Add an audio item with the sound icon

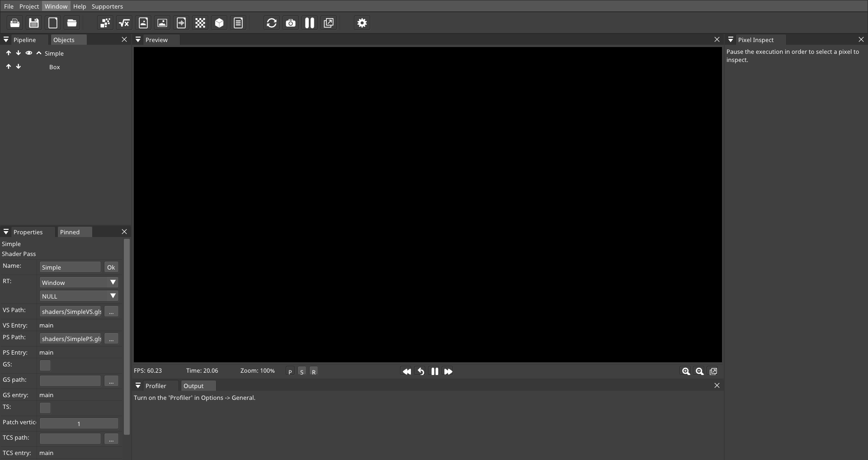point(181,23)
